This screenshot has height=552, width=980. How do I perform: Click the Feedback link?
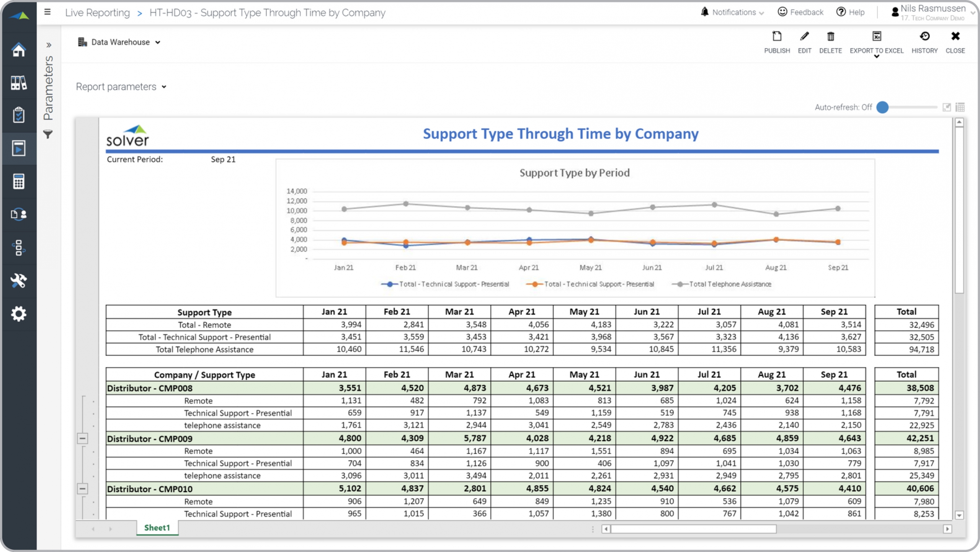point(800,12)
